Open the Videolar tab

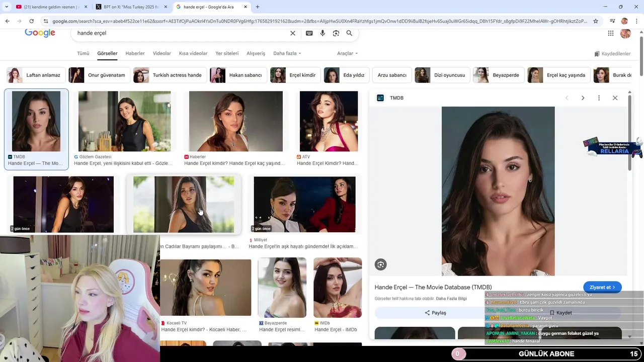point(162,53)
